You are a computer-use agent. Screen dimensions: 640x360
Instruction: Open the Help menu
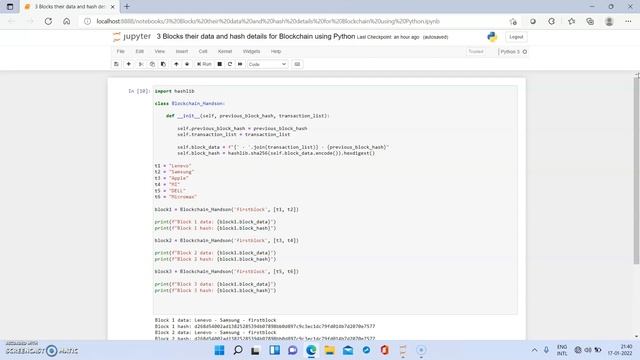pos(276,51)
